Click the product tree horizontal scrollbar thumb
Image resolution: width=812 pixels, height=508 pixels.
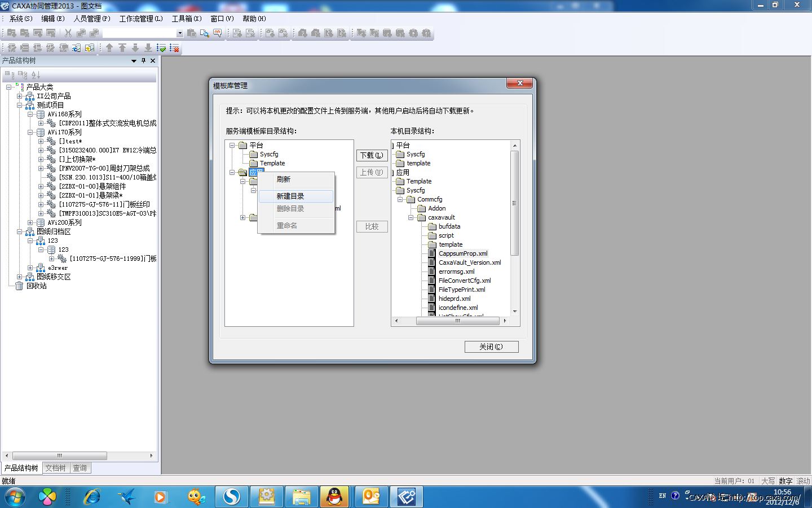pos(59,456)
